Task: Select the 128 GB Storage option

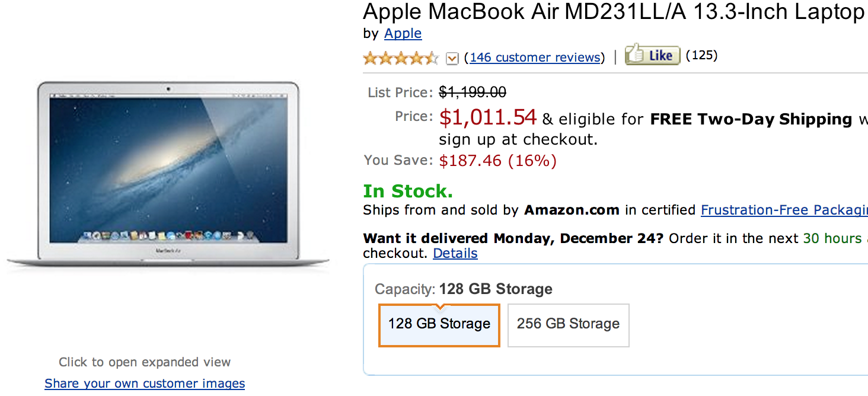Action: pyautogui.click(x=439, y=324)
